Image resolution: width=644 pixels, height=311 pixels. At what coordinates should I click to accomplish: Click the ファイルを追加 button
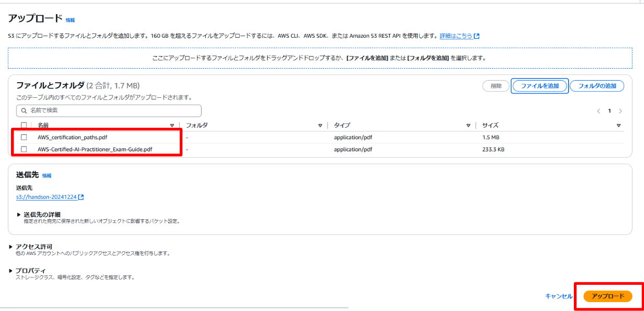[539, 86]
